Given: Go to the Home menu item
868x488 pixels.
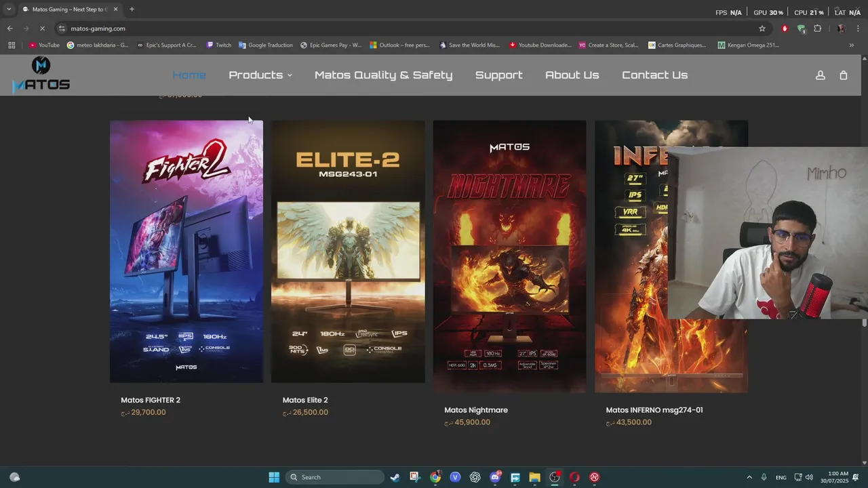Looking at the screenshot, I should point(189,75).
